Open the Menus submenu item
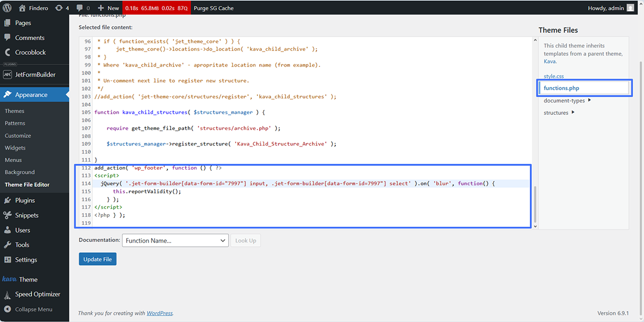 tap(13, 160)
